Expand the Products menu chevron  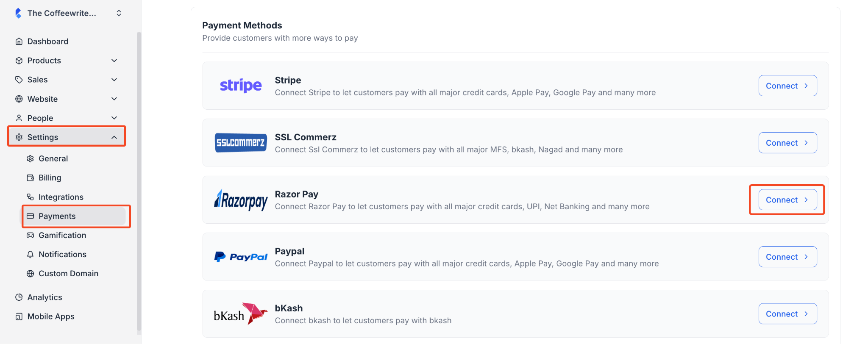coord(114,61)
